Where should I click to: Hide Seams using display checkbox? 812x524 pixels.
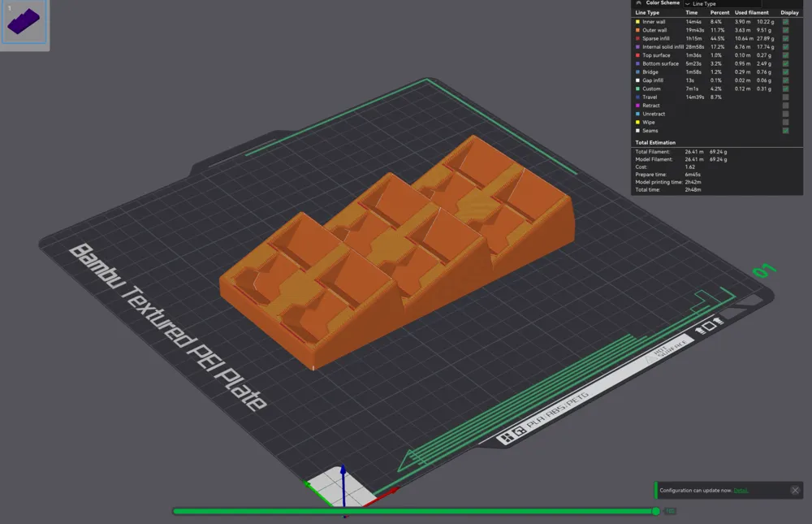coord(785,131)
